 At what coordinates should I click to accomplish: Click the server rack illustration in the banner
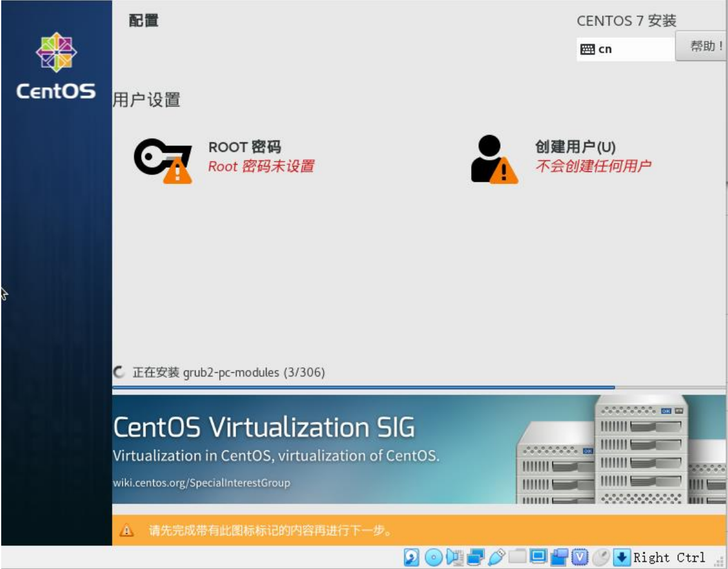[621, 450]
